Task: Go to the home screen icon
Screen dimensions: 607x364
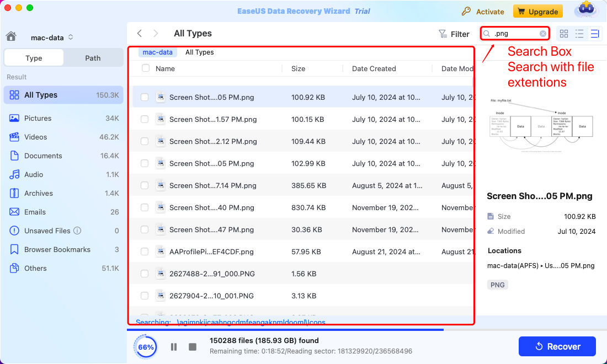Action: point(11,36)
